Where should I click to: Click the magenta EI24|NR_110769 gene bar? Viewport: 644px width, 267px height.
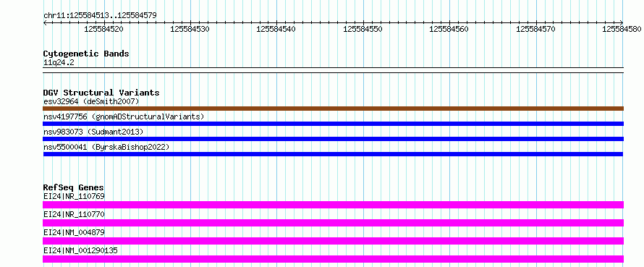333,205
